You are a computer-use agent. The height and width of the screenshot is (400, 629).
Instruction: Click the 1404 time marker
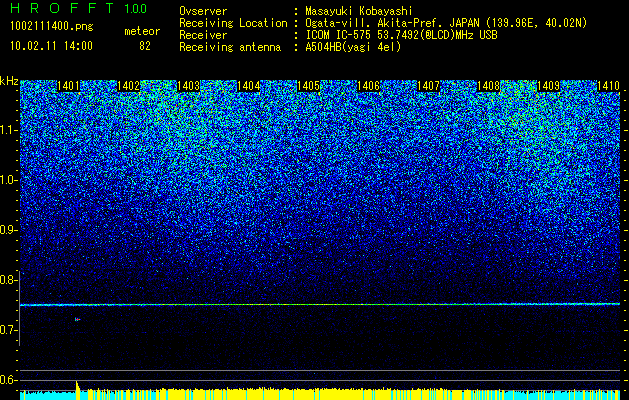pos(248,86)
